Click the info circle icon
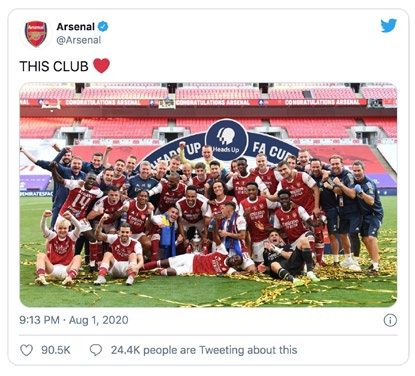The height and width of the screenshot is (376, 415). (x=390, y=320)
